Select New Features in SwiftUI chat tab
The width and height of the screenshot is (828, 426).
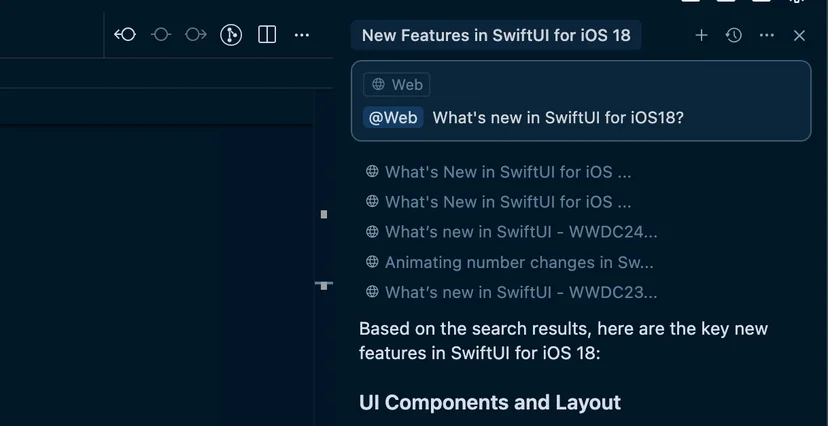pos(496,35)
